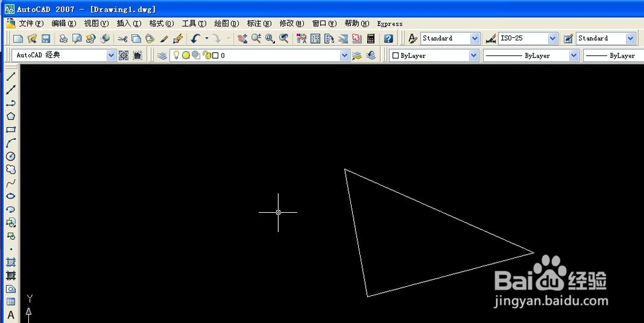The width and height of the screenshot is (644, 323).
Task: Click the 3D DWF globe icon
Action: tap(105, 39)
